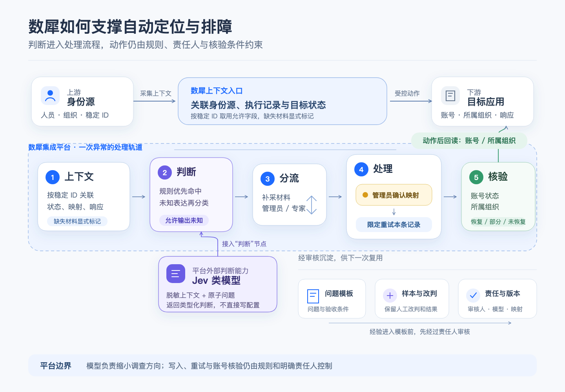Click the plus icon beside 样本与改判
This screenshot has height=392, width=565.
pos(390,296)
